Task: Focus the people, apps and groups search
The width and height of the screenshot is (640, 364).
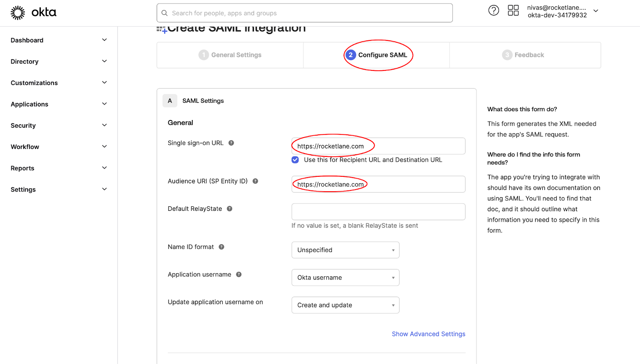Action: 305,13
